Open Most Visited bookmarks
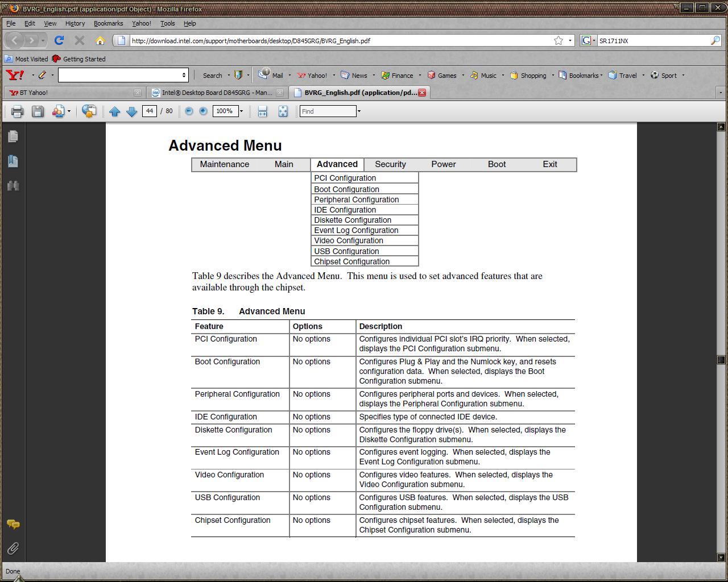This screenshot has height=582, width=728. point(27,59)
